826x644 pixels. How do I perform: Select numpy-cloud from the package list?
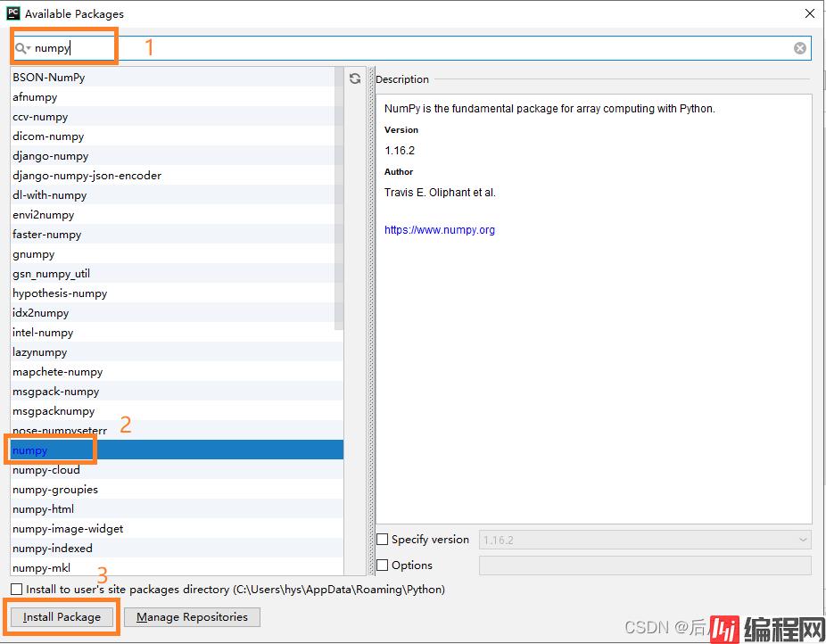tap(46, 470)
